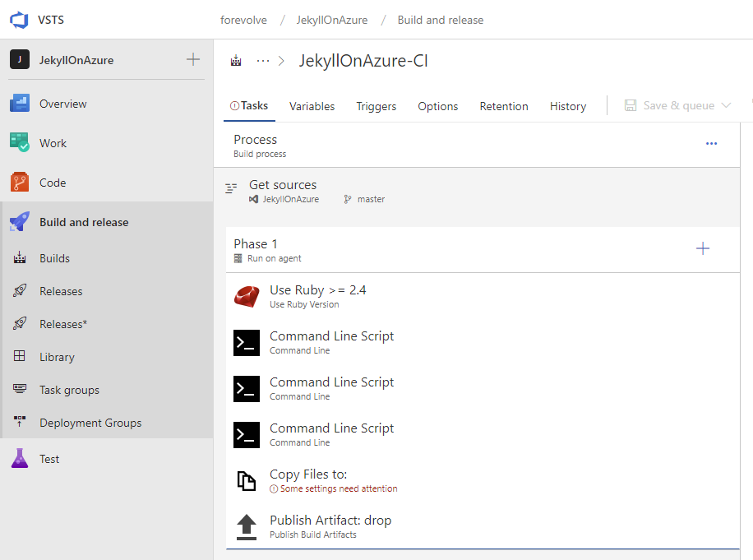Click the Some settings need attention warning

(334, 488)
